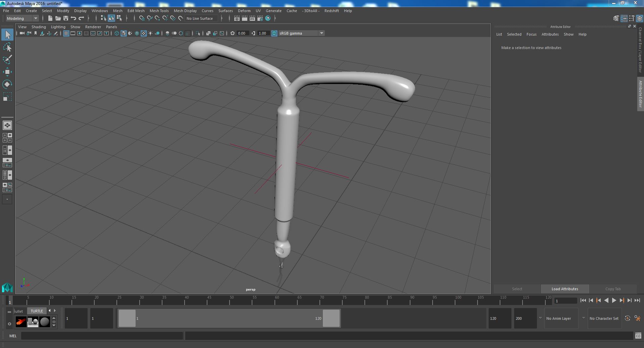Toggle wireframe shading mode
The image size is (644, 348).
117,33
